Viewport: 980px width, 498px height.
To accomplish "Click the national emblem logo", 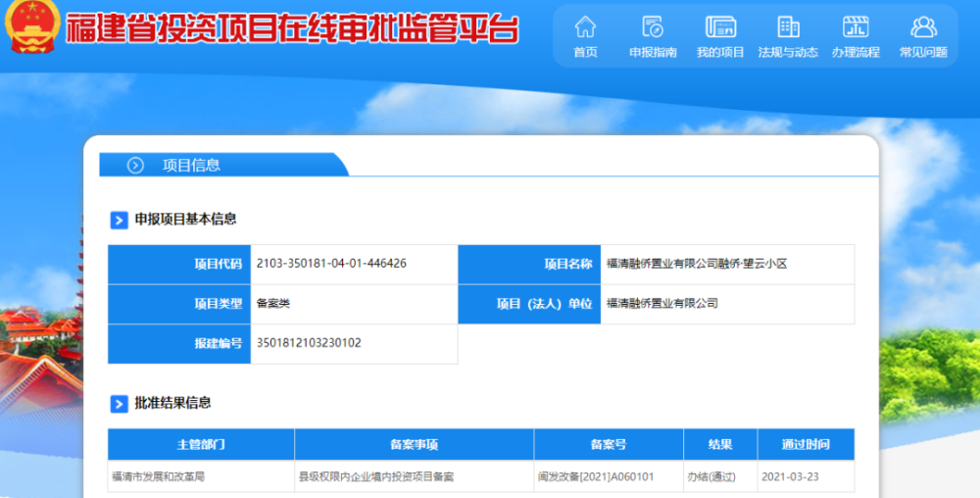I will (32, 26).
